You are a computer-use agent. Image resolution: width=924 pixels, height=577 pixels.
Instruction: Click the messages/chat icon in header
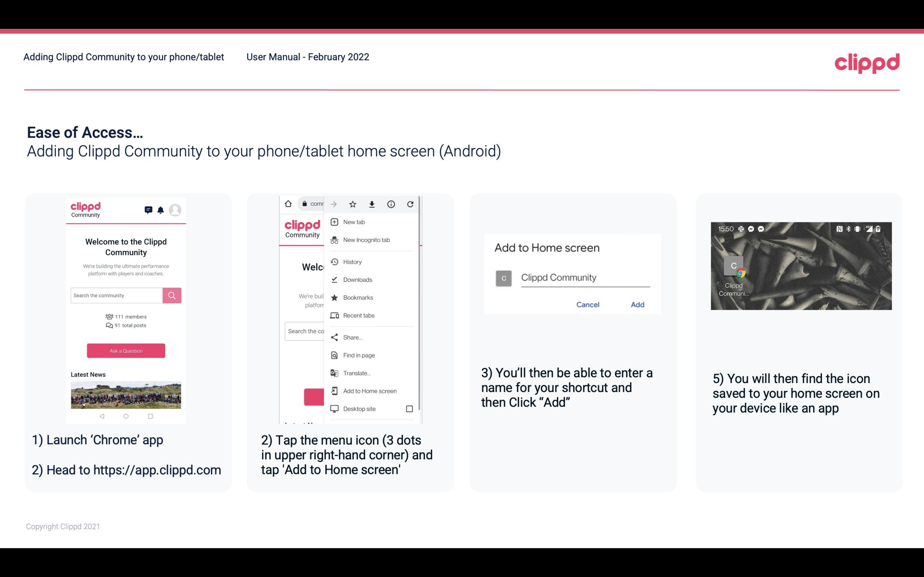point(147,209)
